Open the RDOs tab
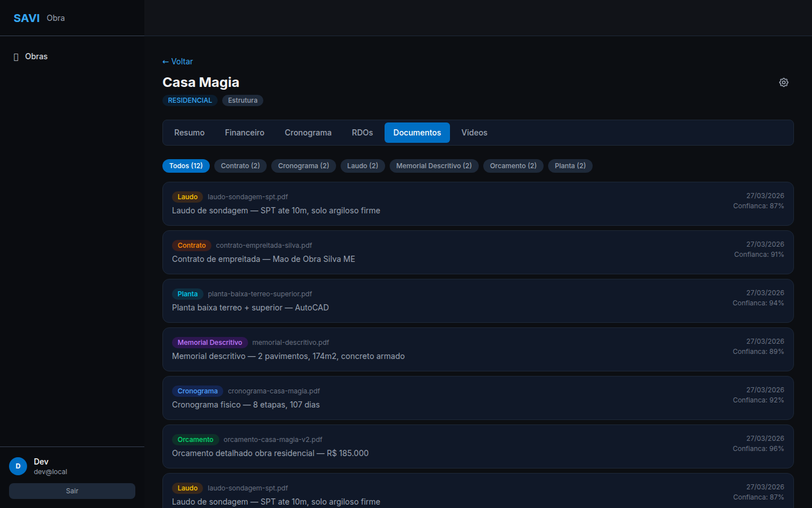 coord(362,133)
